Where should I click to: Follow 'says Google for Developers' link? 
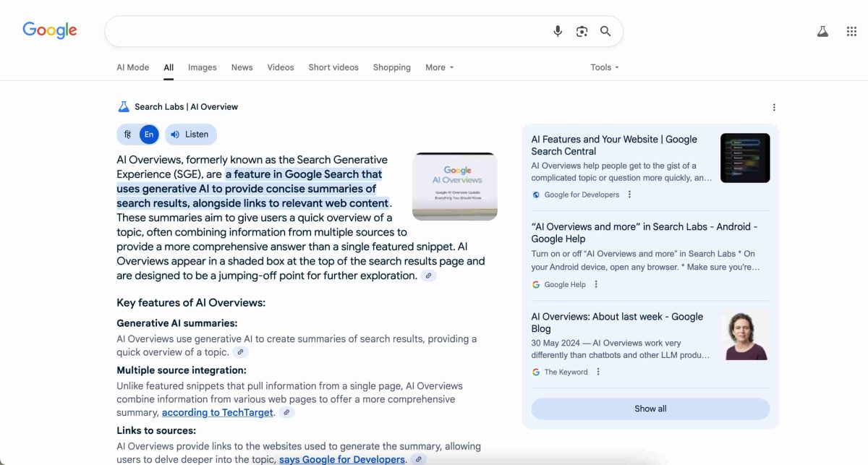(x=342, y=459)
